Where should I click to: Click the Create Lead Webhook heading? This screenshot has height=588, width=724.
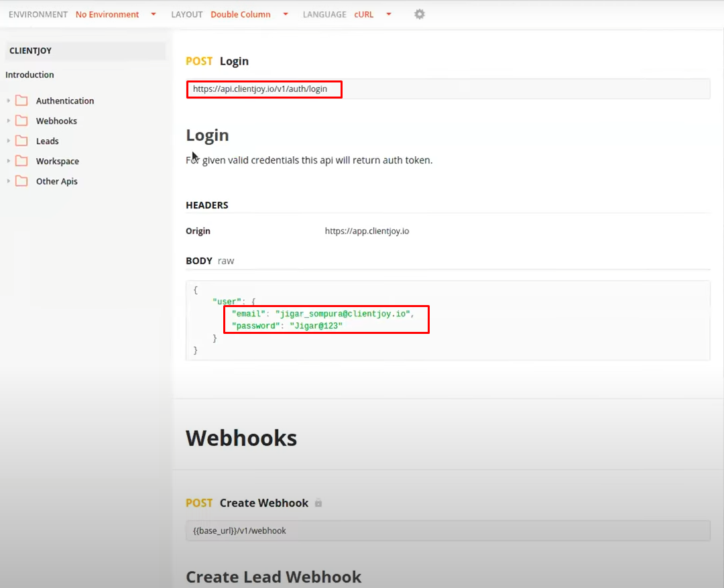[x=274, y=577]
